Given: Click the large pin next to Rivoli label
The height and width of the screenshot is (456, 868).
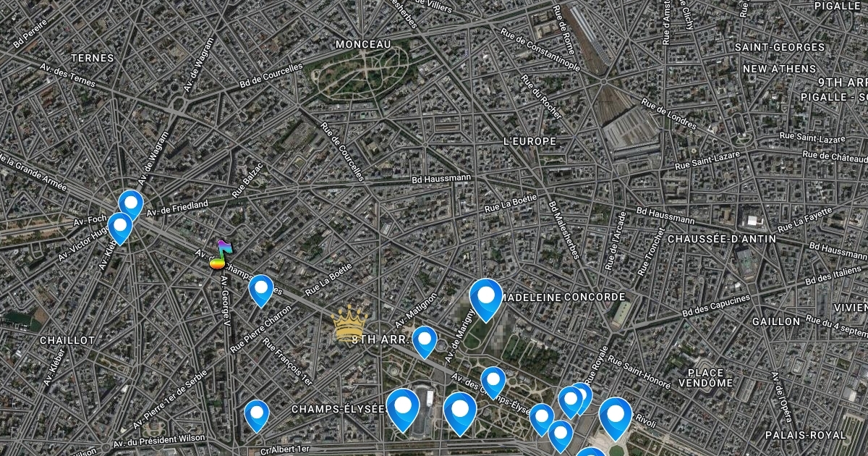Looking at the screenshot, I should 616,418.
